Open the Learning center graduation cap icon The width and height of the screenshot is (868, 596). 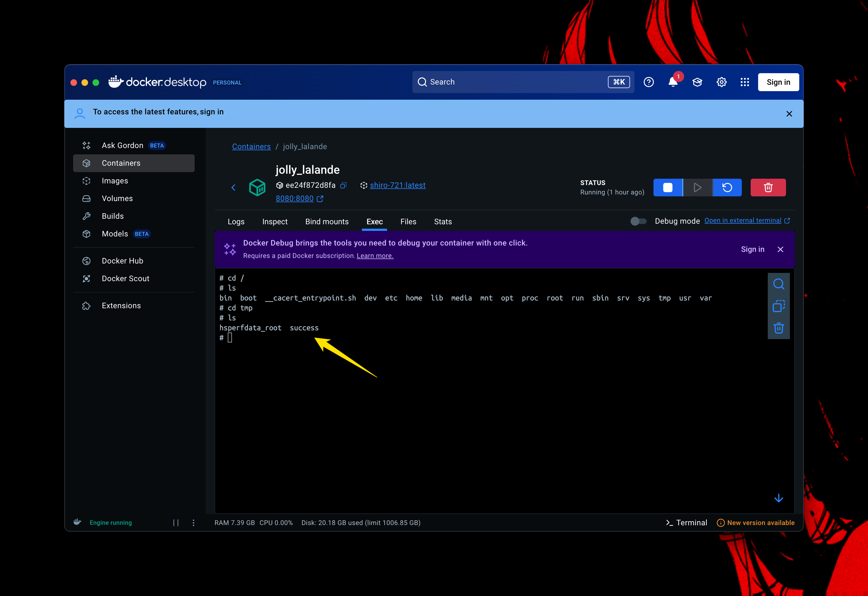pyautogui.click(x=697, y=82)
